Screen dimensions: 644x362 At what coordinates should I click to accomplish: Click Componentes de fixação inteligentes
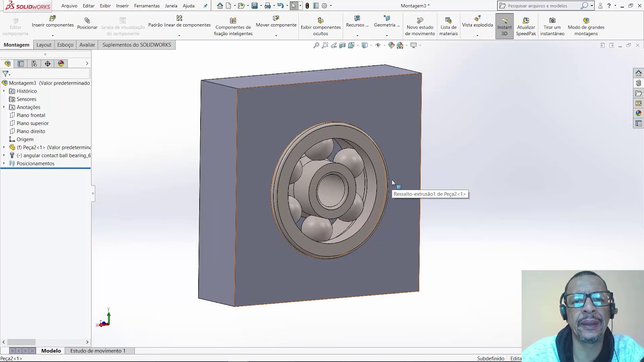click(233, 27)
